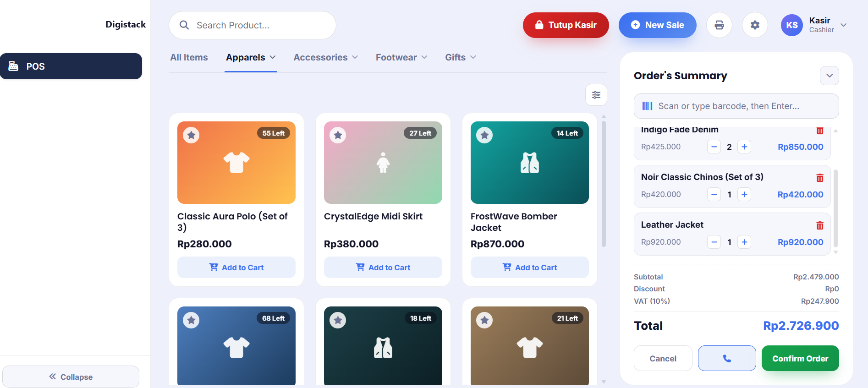Screen dimensions: 868x388
Task: Expand the Accessories category dropdown arrow
Action: point(355,57)
